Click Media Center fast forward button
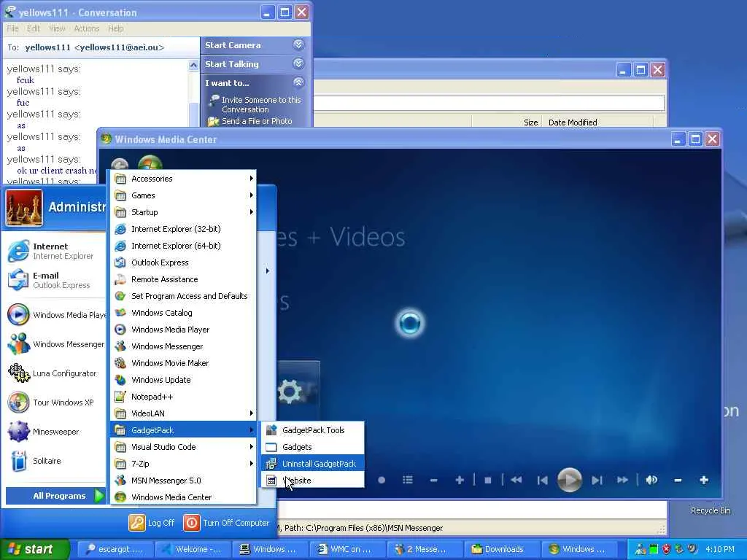747x560 pixels. [x=622, y=480]
